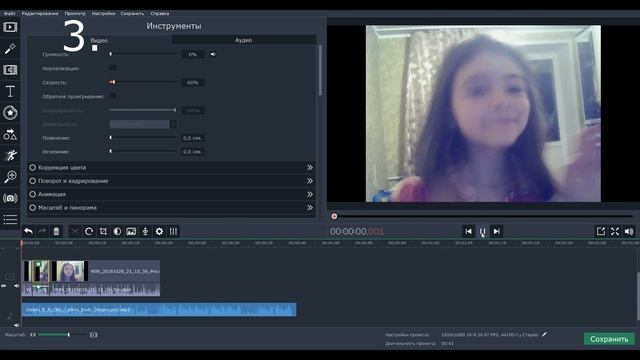Viewport: 640px width, 360px height.
Task: Open the Просмотр menu
Action: click(x=75, y=13)
